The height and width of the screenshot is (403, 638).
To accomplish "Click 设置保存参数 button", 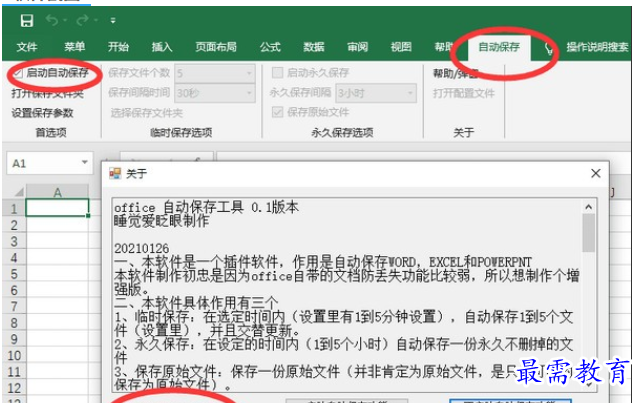I will 42,113.
